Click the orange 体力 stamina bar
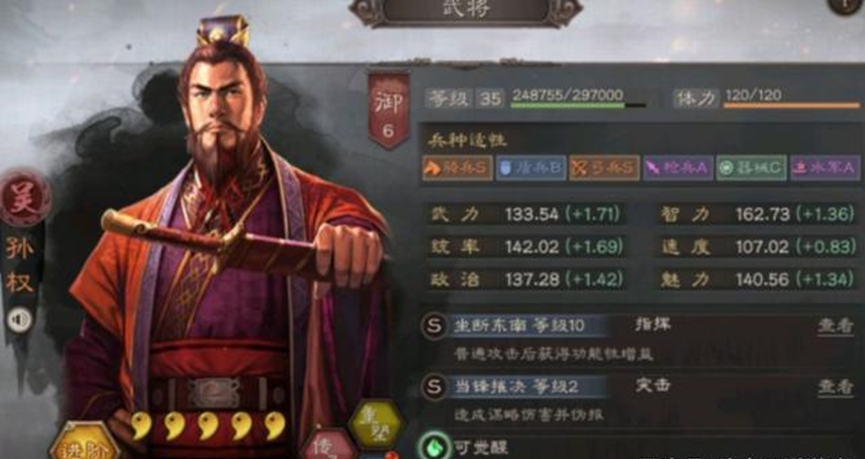This screenshot has width=865, height=459. (792, 105)
